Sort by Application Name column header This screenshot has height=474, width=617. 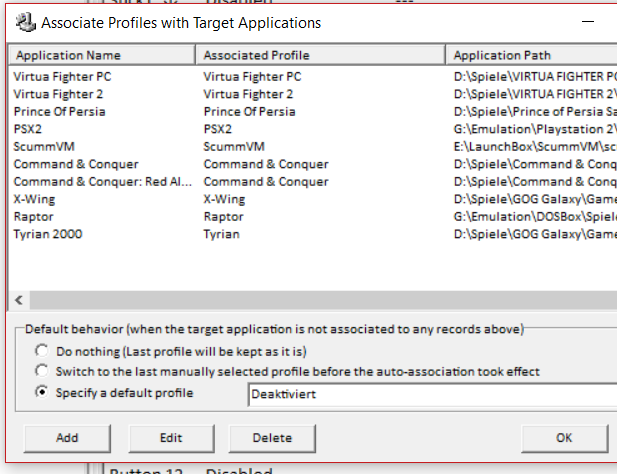click(102, 55)
